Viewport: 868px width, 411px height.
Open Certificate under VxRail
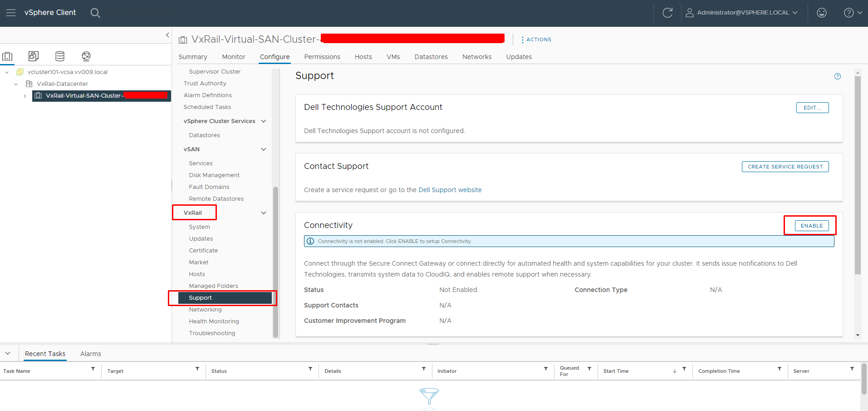click(x=203, y=251)
